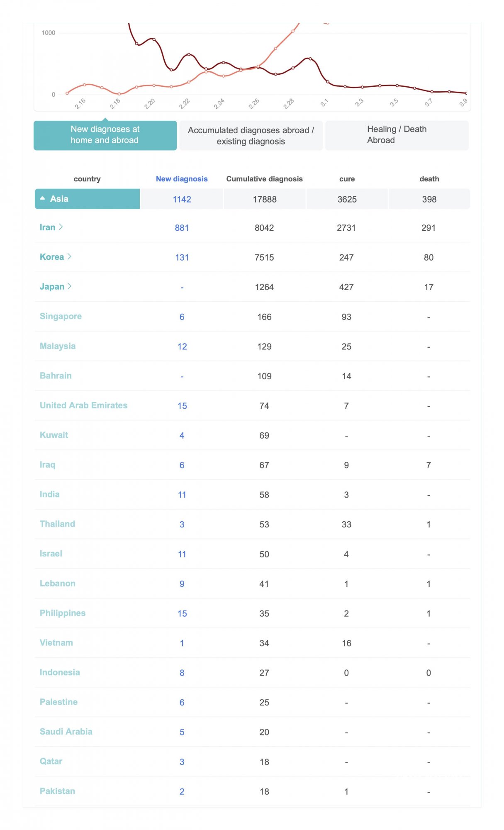Select New diagnoses at home and abroad tab
The image size is (504, 830).
(x=105, y=135)
